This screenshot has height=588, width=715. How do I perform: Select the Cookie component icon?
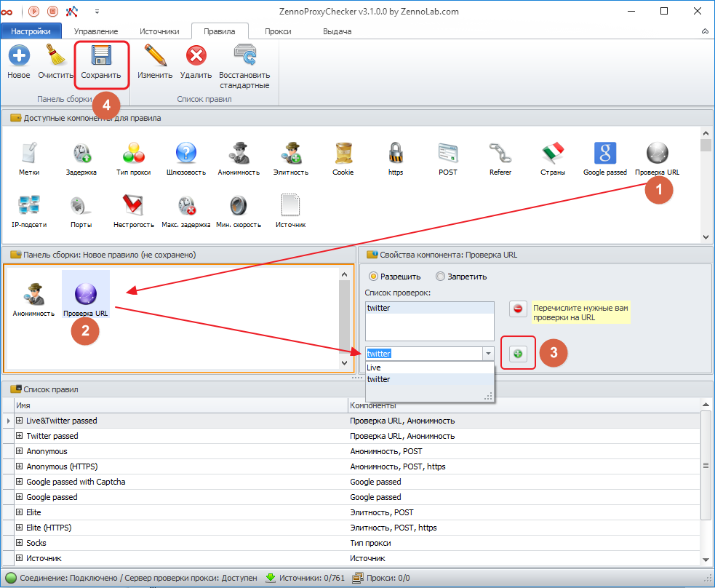coord(343,154)
